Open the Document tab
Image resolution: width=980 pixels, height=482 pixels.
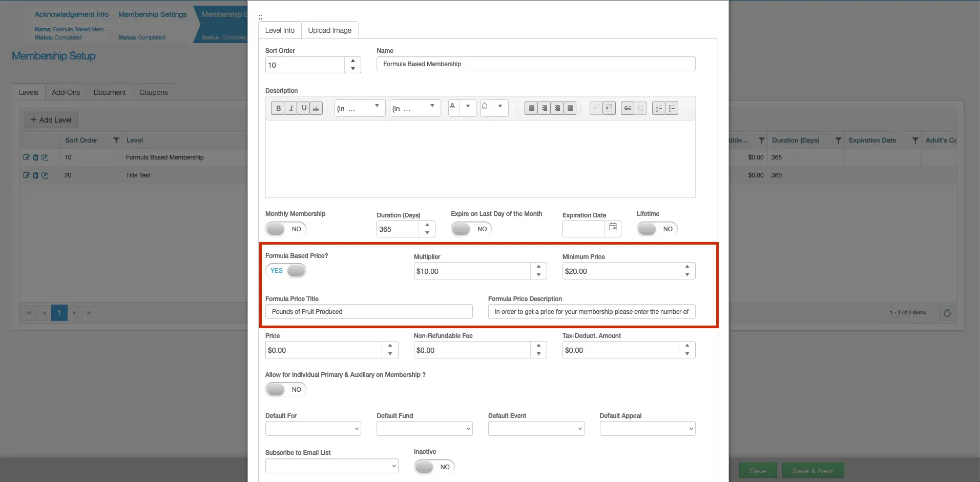110,92
